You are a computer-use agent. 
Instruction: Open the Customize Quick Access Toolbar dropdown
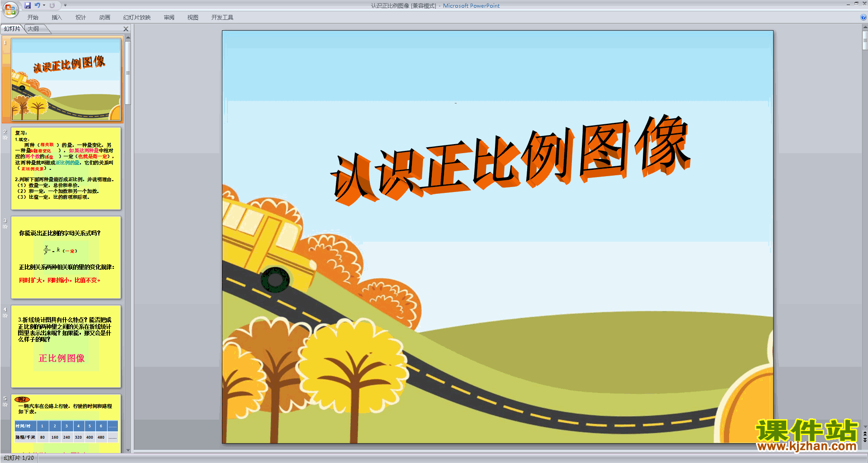(65, 5)
